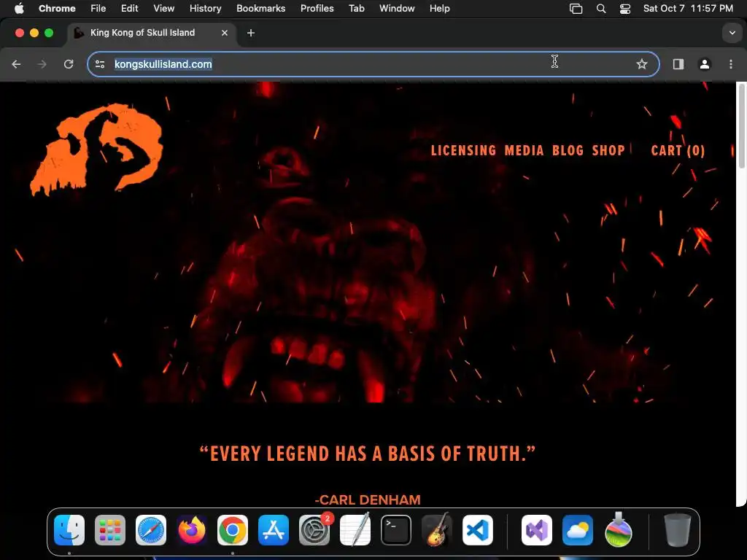Launch Firefox from the Dock
747x560 pixels.
[192, 530]
